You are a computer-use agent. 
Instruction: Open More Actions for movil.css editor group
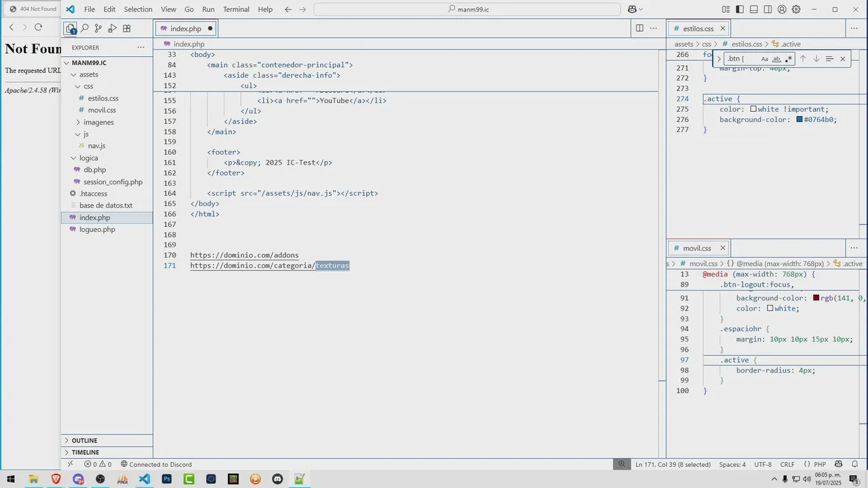coord(854,248)
